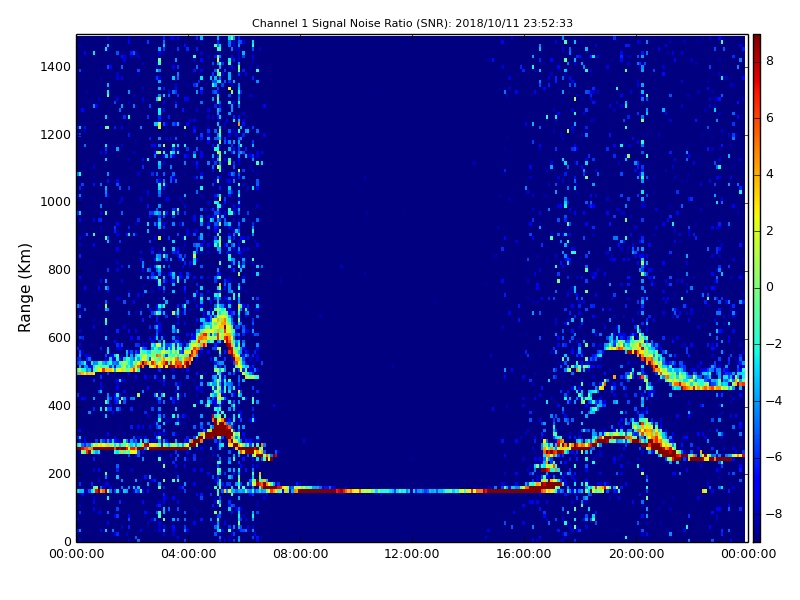Image resolution: width=800 pixels, height=600 pixels.
Task: Click the 'Range (Km)' y-axis label
Action: pos(24,288)
